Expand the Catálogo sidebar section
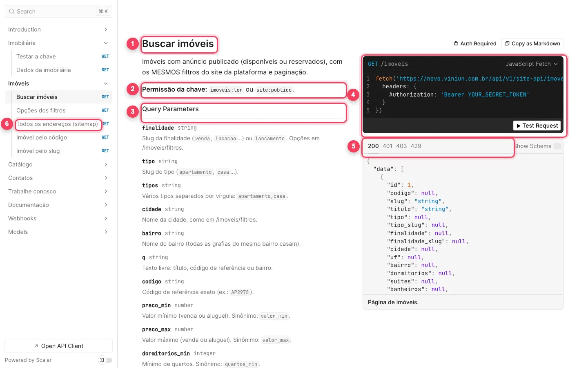The image size is (588, 368). click(58, 164)
